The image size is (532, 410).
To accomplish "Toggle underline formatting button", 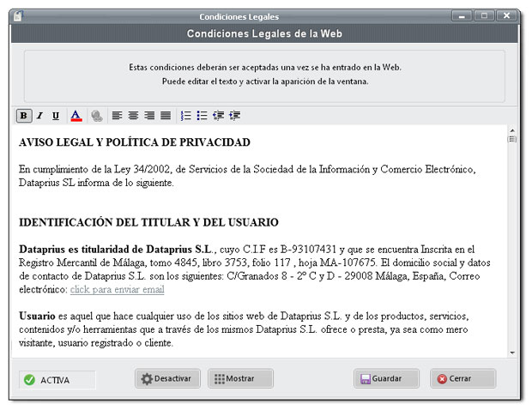I will (x=56, y=116).
